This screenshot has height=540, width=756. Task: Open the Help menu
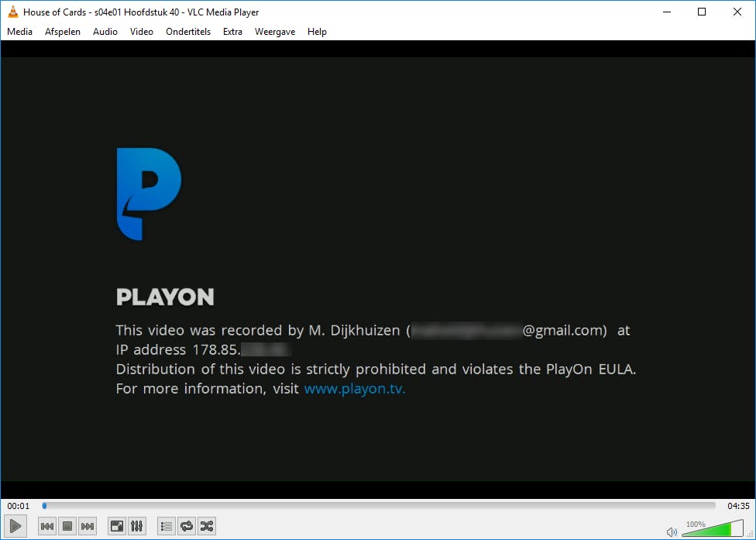317,31
